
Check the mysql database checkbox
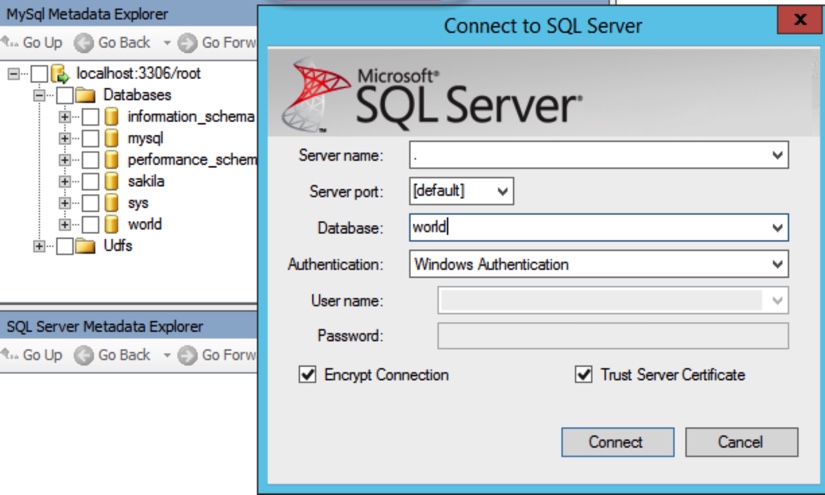tap(90, 138)
